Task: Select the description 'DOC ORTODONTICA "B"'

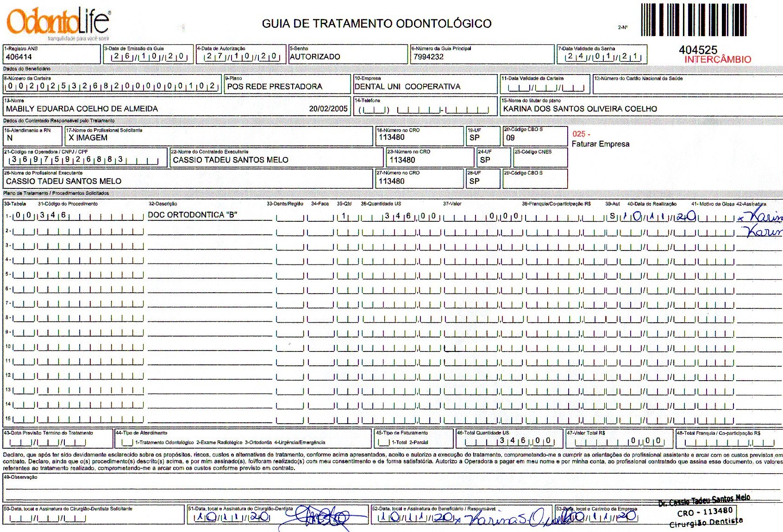Action: (192, 215)
